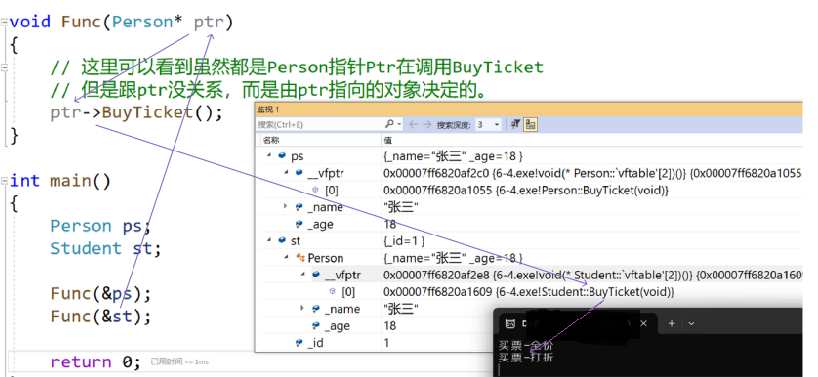Click the magnifier search icon in watch window
This screenshot has width=818, height=377.
point(389,125)
